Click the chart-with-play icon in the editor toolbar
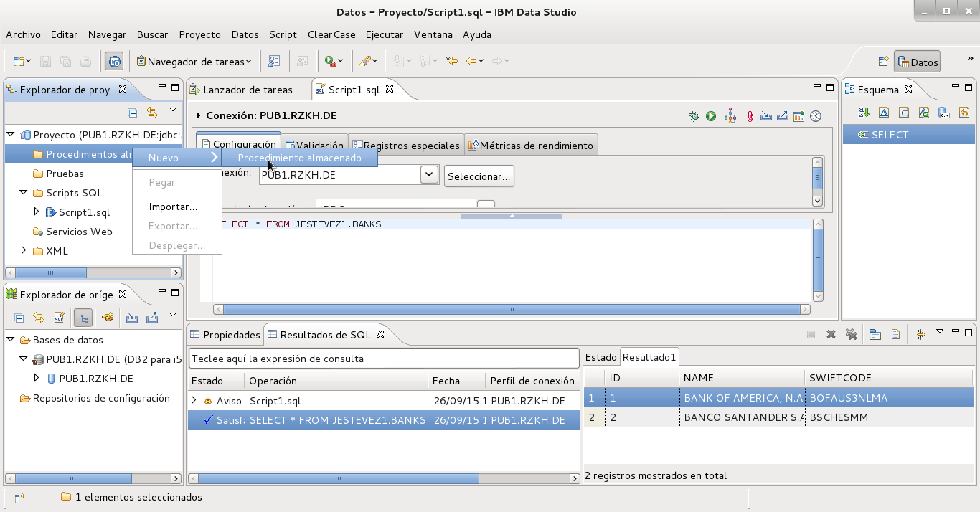The width and height of the screenshot is (980, 512). [798, 116]
